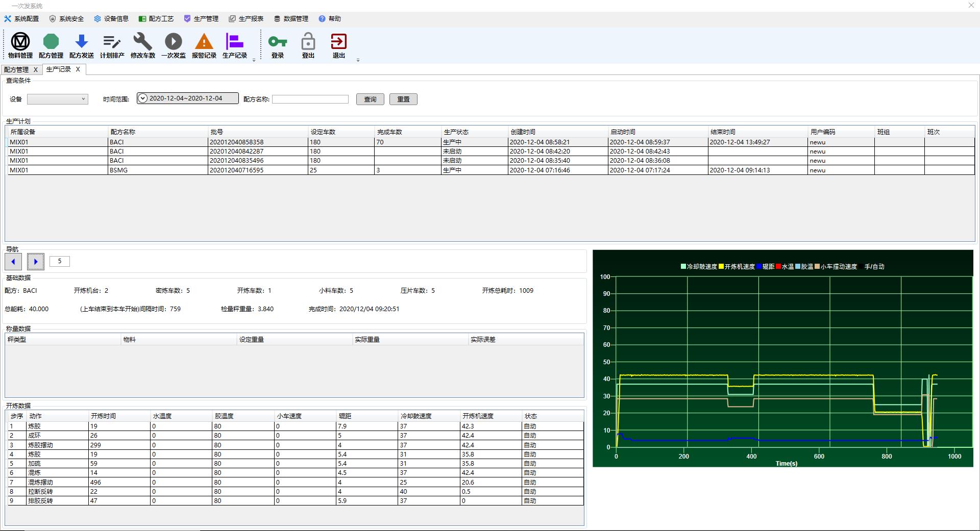The height and width of the screenshot is (531, 980).
Task: Open 计划排产 scheduling tool
Action: click(x=112, y=45)
